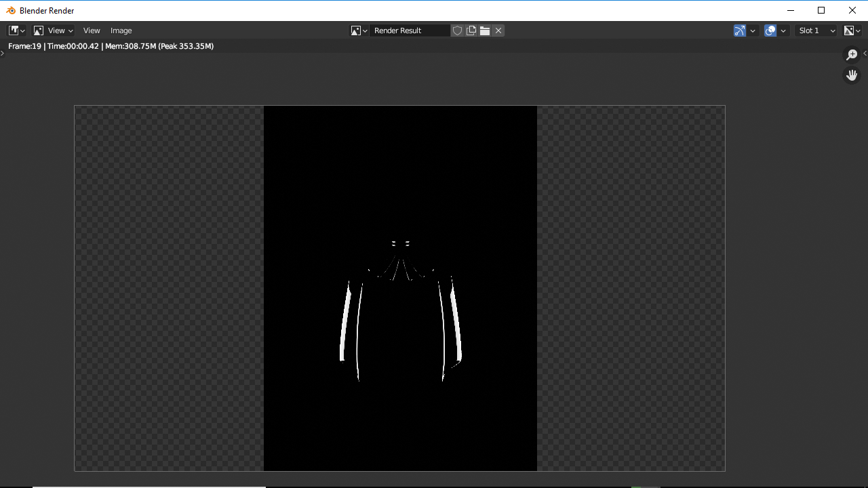This screenshot has width=868, height=488.
Task: Maximize the Blender Render window
Action: point(821,10)
